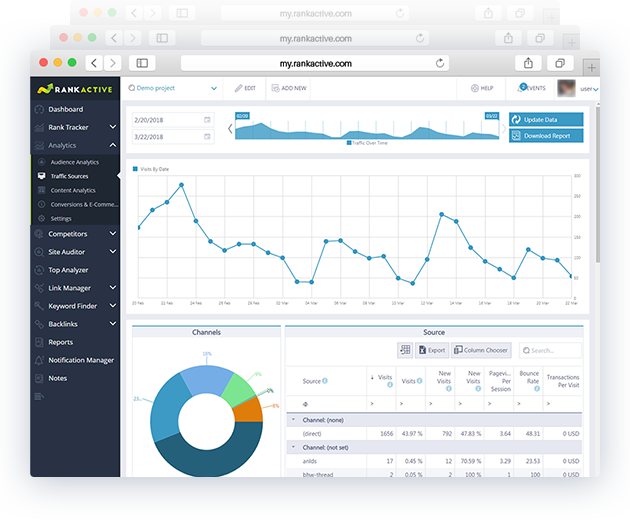
Task: Click the Transactions Per Visit column header
Action: coord(562,381)
